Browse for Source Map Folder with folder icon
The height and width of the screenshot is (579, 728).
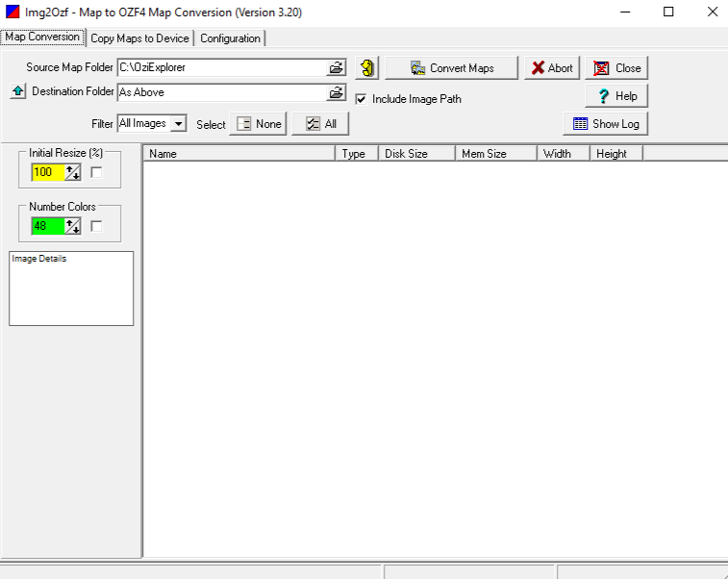pyautogui.click(x=337, y=68)
